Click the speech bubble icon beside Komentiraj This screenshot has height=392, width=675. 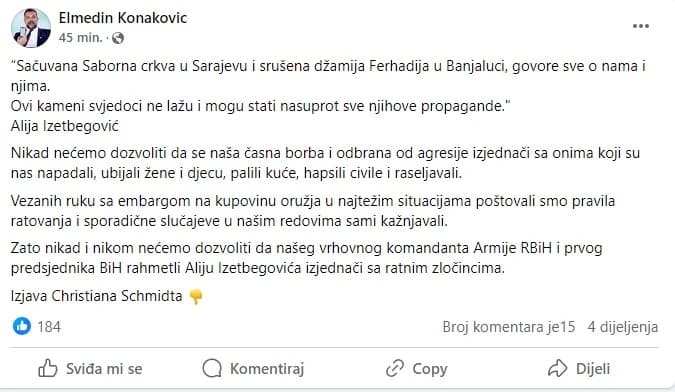212,368
